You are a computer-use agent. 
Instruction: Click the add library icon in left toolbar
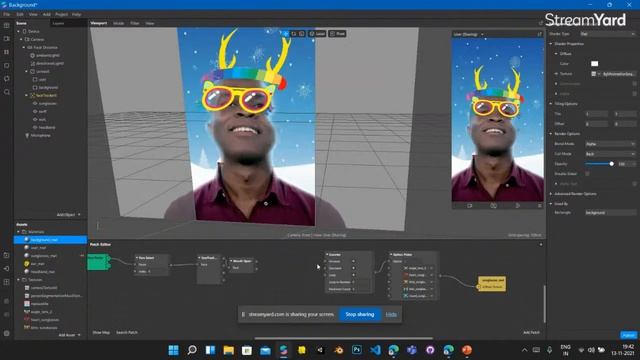click(x=7, y=256)
